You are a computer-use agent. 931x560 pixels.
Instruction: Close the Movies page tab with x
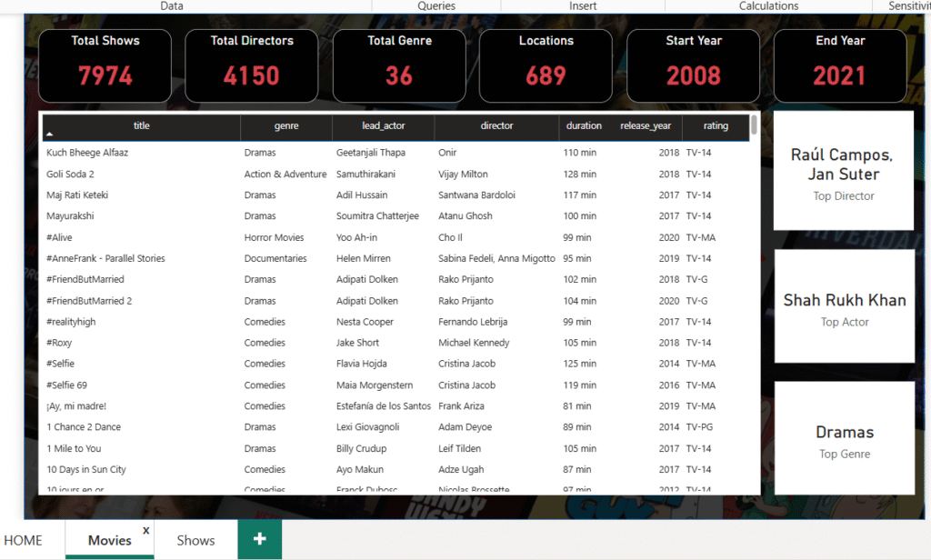click(x=145, y=530)
